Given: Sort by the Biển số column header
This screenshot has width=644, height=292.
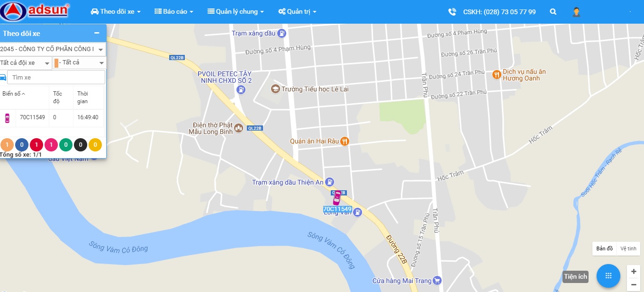Looking at the screenshot, I should coord(14,94).
